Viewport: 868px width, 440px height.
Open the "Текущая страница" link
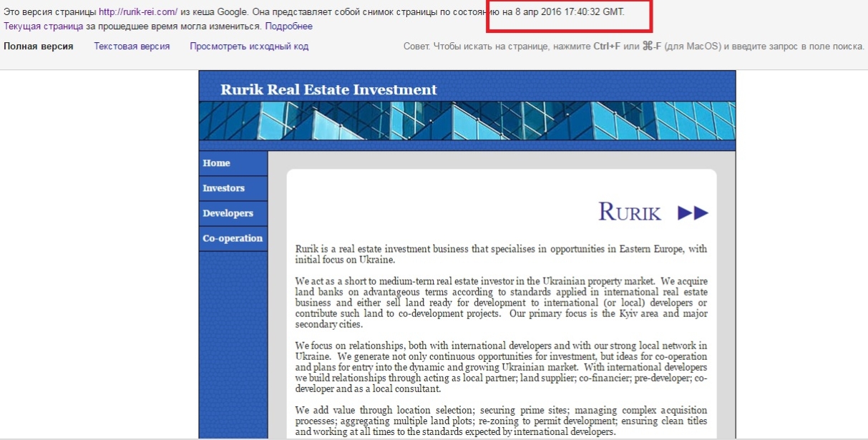point(44,26)
